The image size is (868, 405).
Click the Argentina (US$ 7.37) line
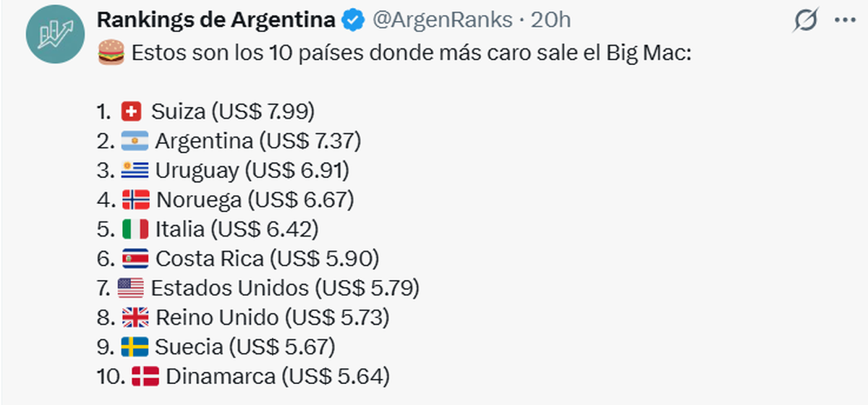point(258,140)
